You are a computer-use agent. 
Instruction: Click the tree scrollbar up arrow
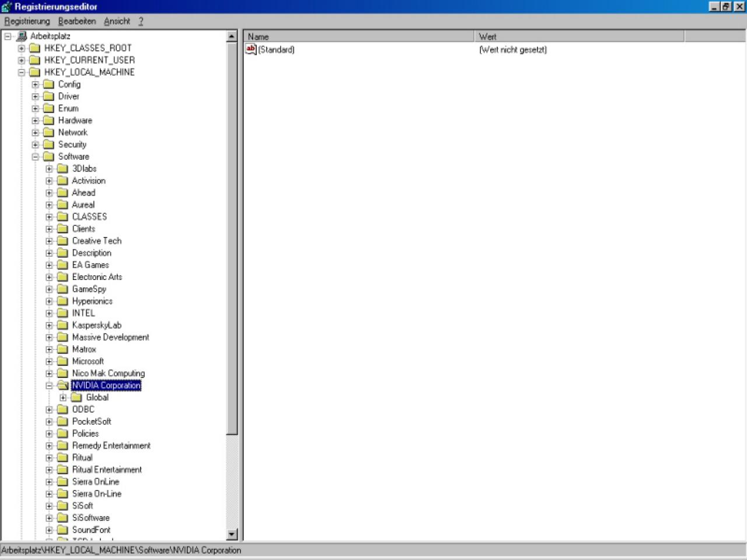[x=232, y=36]
